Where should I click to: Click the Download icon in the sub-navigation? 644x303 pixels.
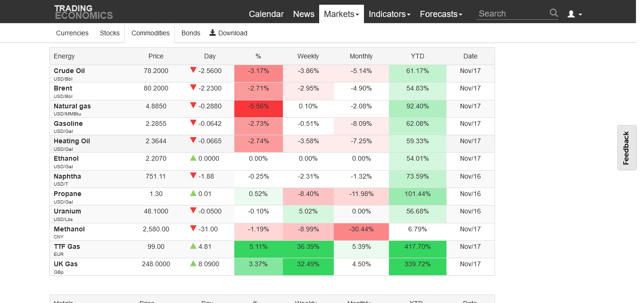[213, 33]
